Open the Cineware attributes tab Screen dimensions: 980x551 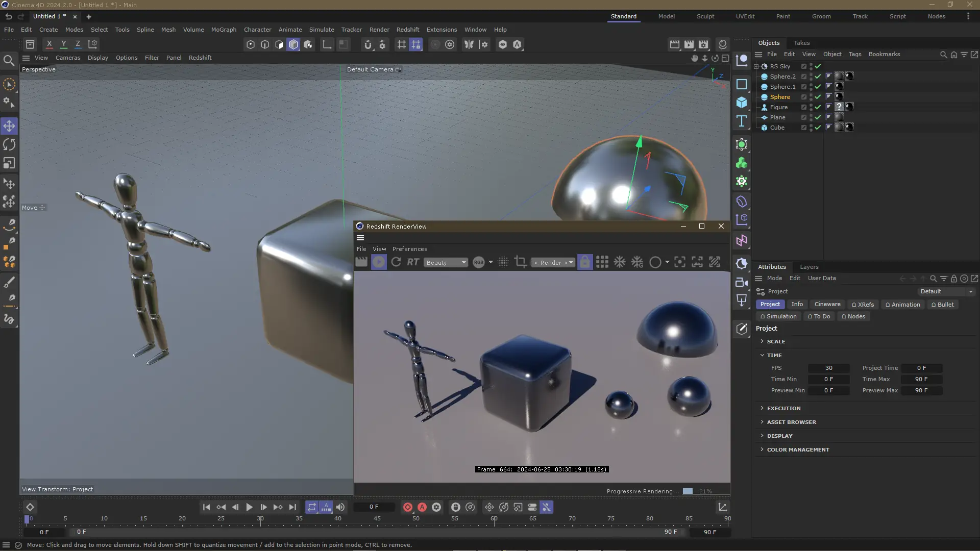click(x=827, y=304)
